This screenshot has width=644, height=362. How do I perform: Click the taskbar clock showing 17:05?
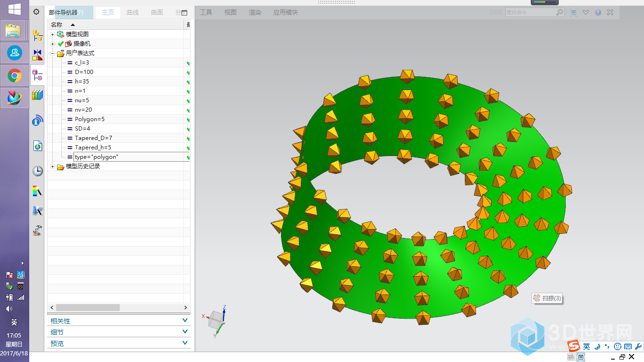pyautogui.click(x=14, y=335)
